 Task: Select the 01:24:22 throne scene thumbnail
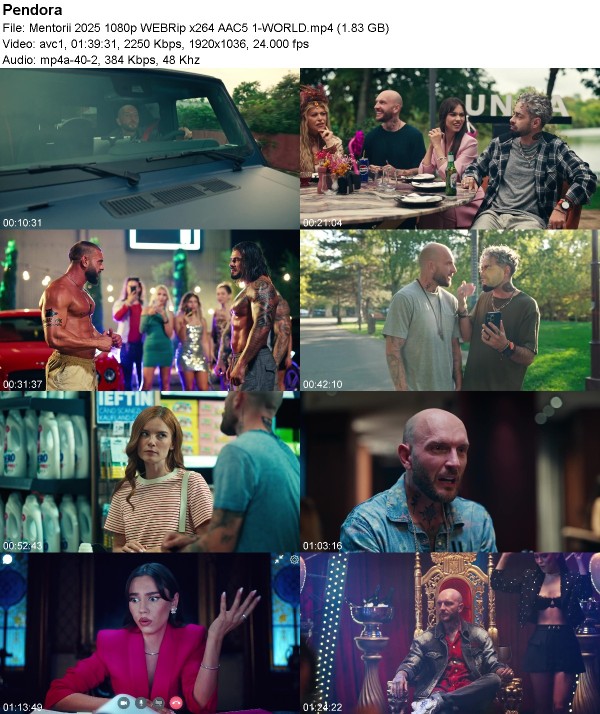pyautogui.click(x=450, y=633)
